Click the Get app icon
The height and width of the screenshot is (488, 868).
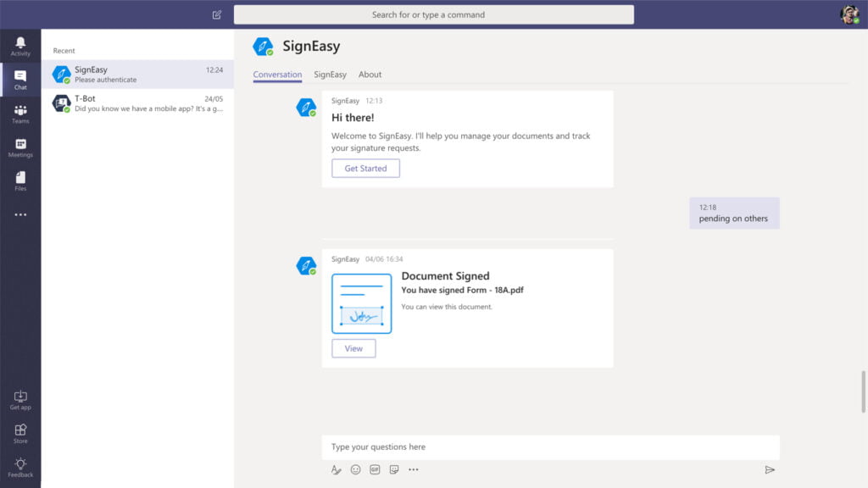point(20,400)
